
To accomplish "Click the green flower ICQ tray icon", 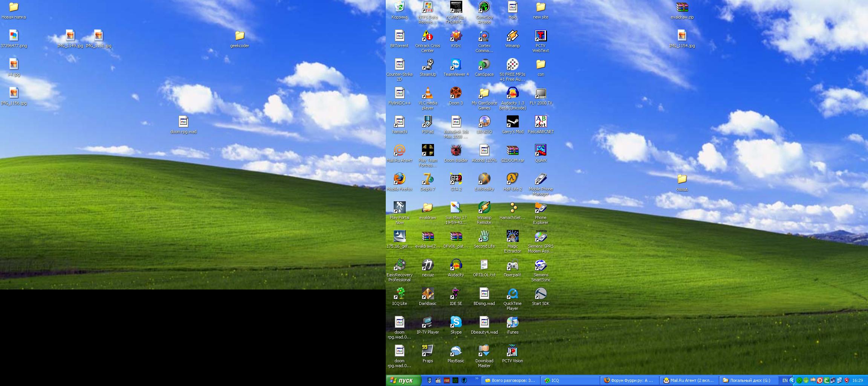I will tap(806, 380).
